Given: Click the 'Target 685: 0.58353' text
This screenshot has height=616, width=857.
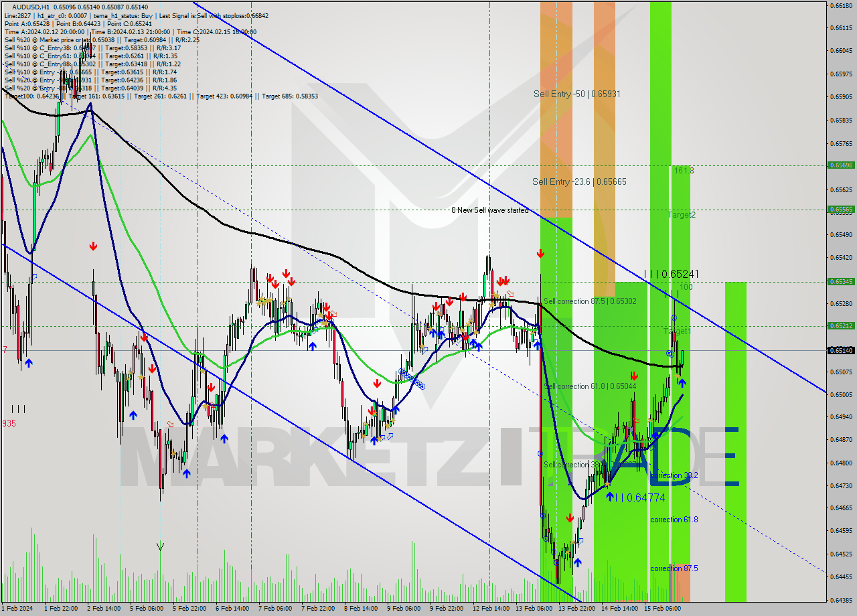Looking at the screenshot, I should (x=290, y=96).
